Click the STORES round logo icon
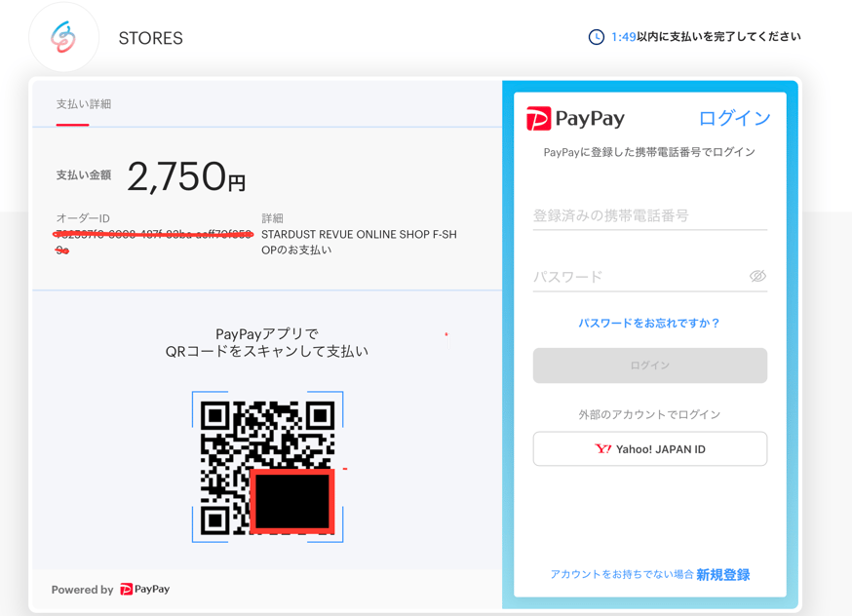 [x=63, y=37]
